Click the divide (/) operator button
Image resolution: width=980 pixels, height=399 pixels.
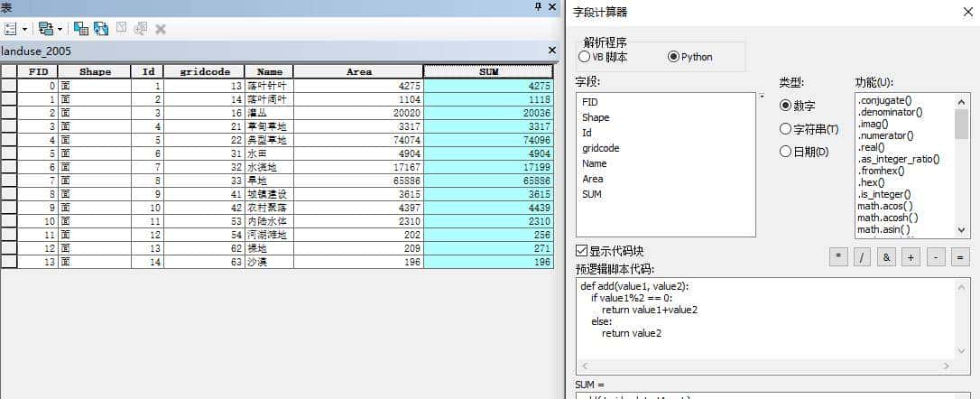point(863,257)
